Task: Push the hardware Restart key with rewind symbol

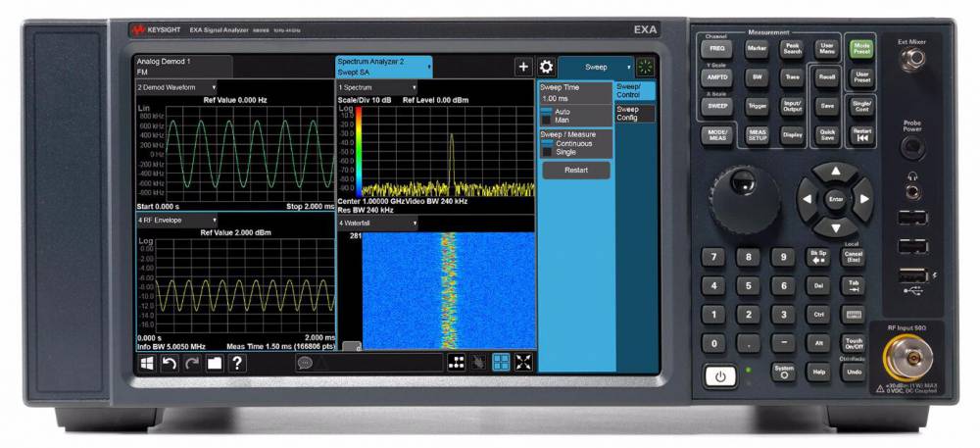Action: [x=860, y=135]
